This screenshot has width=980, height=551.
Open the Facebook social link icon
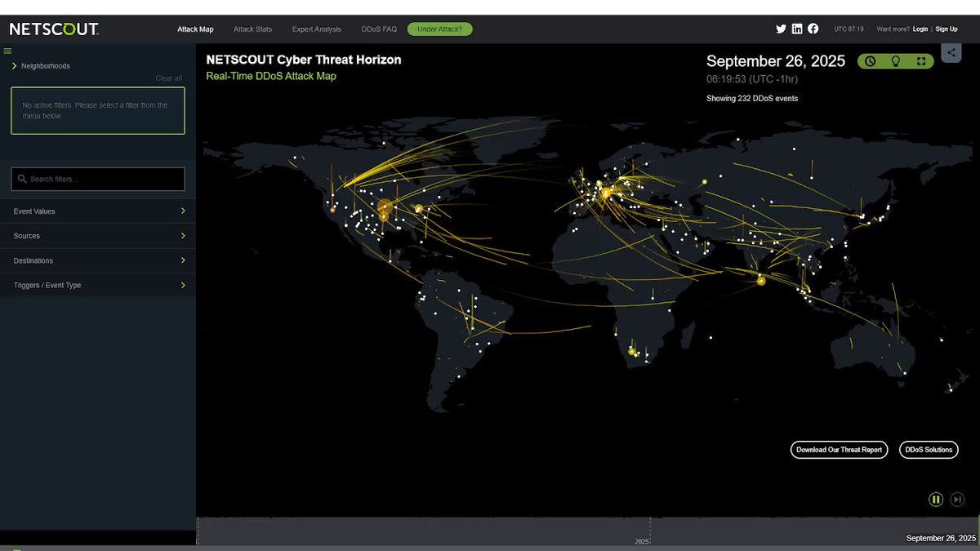[x=813, y=29]
